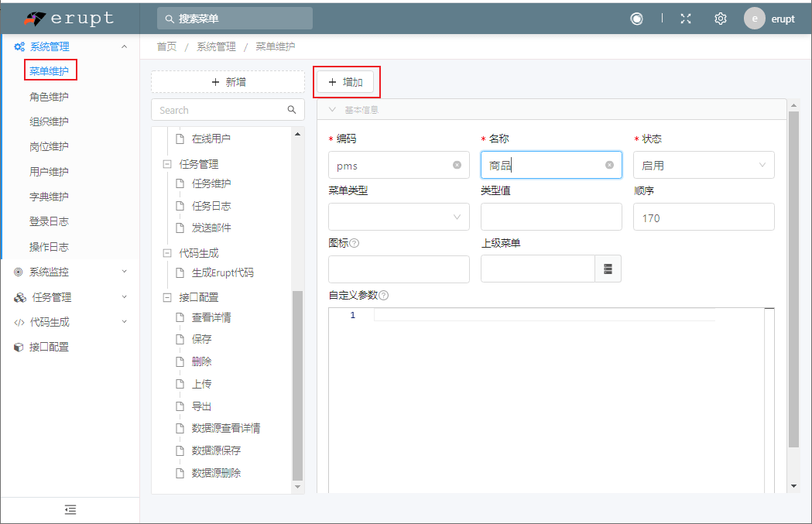Open 岗位维护 in the sidebar
This screenshot has height=524, width=812.
pos(49,146)
